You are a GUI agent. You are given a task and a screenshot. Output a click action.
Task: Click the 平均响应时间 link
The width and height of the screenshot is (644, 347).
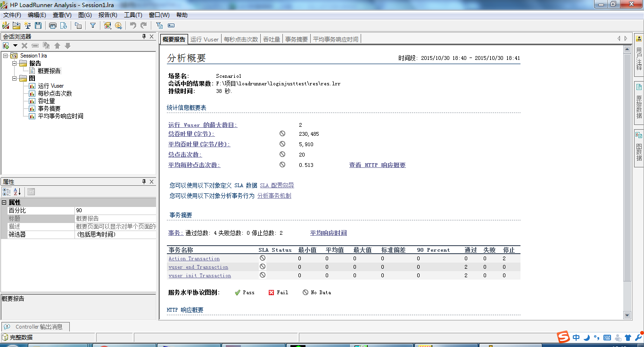point(328,233)
